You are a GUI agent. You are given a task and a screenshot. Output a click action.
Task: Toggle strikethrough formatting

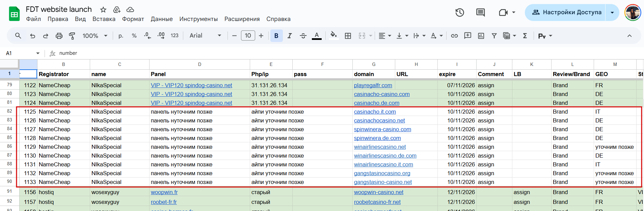click(x=303, y=36)
